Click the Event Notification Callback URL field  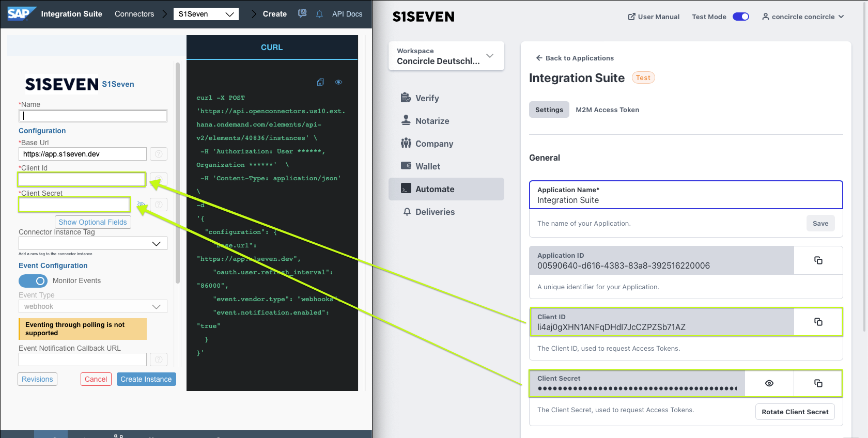pyautogui.click(x=83, y=359)
